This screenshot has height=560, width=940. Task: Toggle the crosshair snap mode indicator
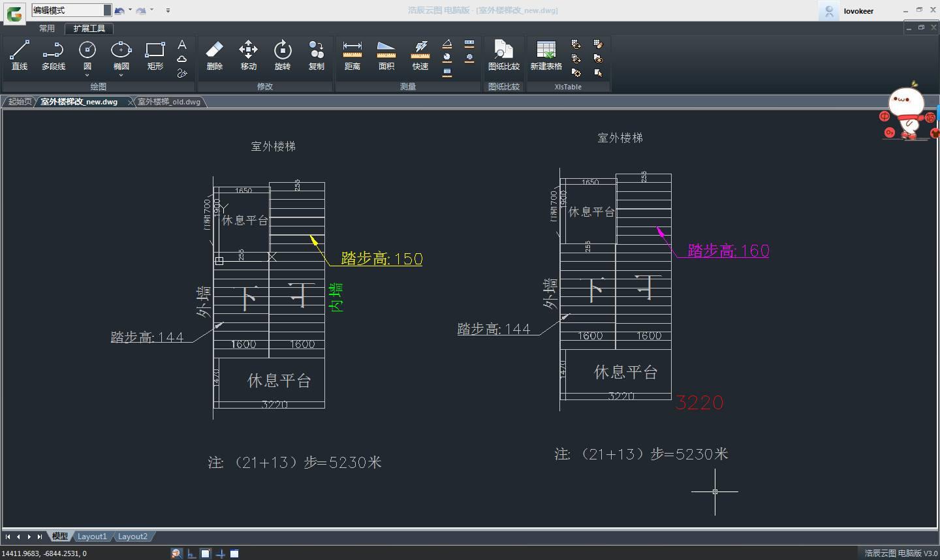tap(220, 553)
